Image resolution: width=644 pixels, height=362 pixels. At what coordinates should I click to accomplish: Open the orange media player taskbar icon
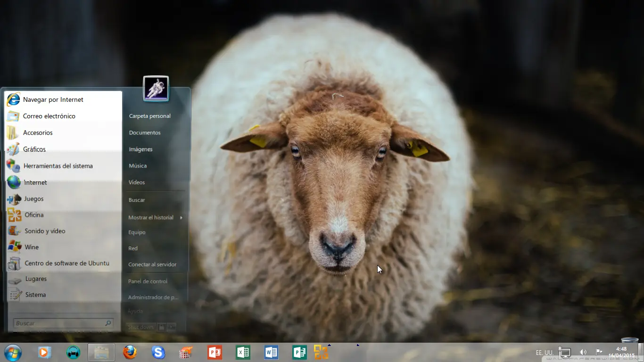[45, 353]
